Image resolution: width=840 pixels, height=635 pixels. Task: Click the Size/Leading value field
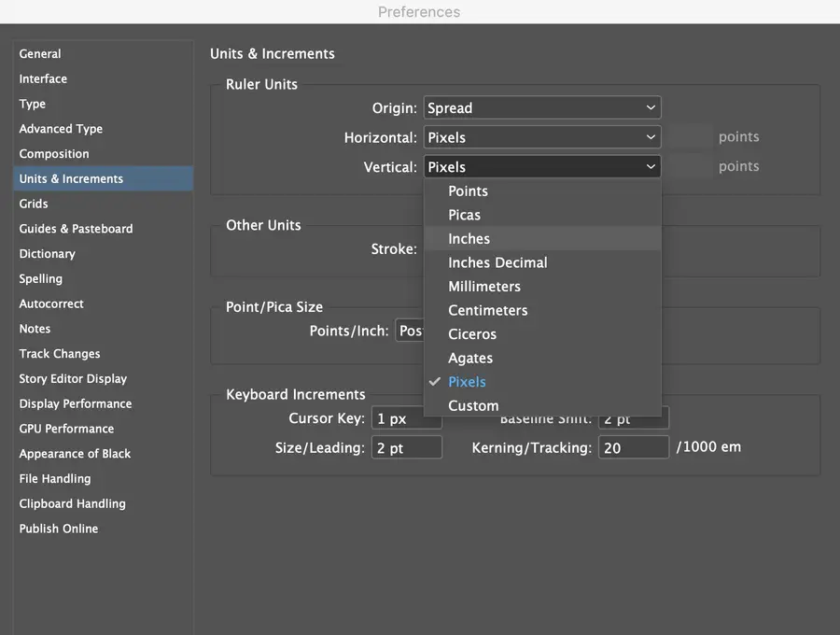click(x=406, y=448)
